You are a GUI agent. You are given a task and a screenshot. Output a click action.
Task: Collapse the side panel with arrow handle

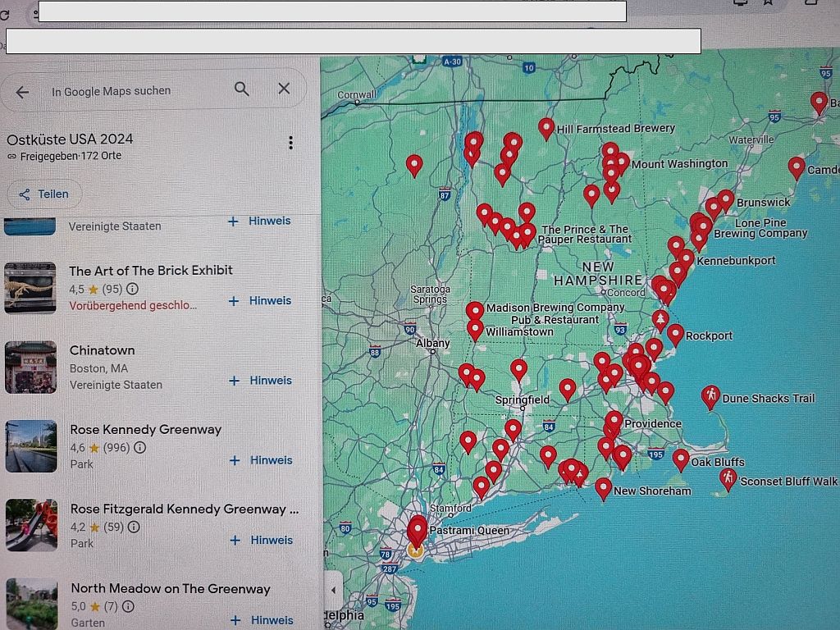pyautogui.click(x=332, y=590)
